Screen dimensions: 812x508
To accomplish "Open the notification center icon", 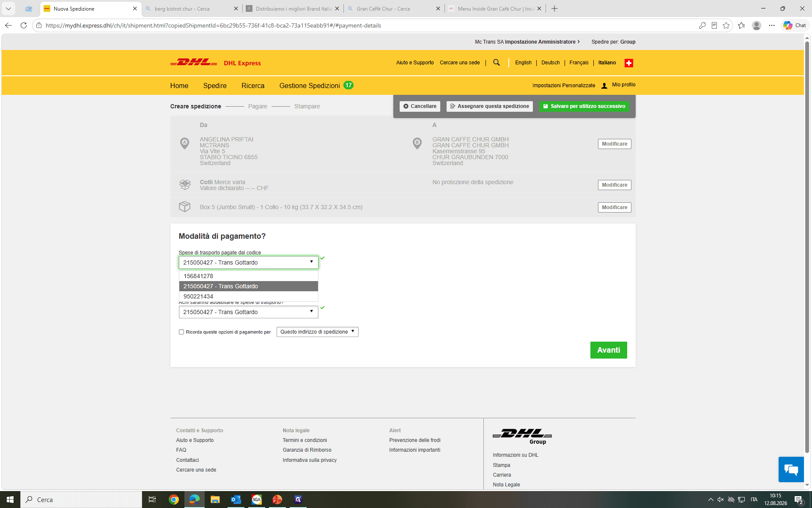I will (798, 500).
